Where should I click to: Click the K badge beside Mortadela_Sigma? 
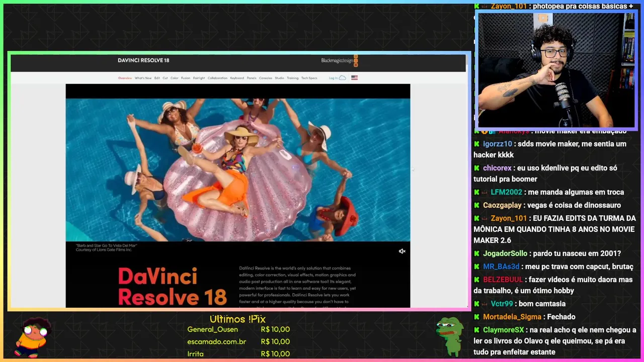476,317
